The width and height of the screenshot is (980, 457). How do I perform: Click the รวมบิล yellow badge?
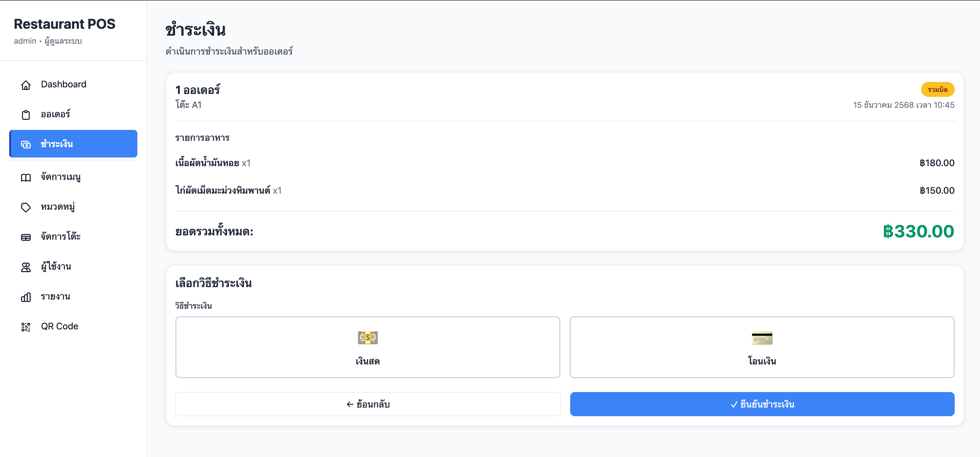pos(937,89)
